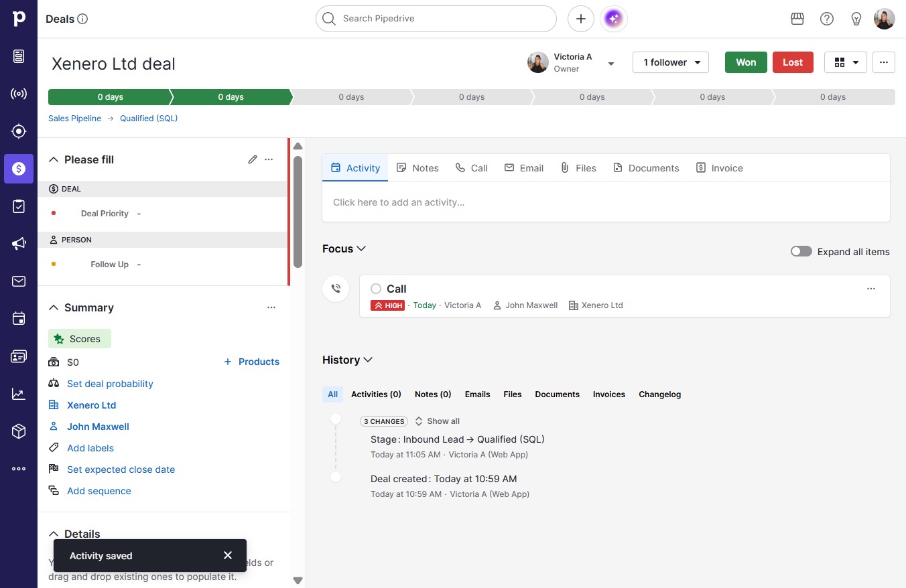Collapse the Please fill section
The image size is (906, 588).
pos(54,159)
